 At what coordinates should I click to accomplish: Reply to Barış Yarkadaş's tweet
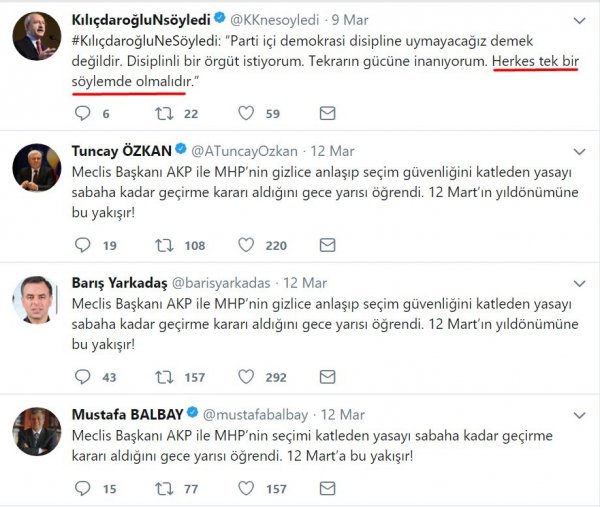coord(82,377)
